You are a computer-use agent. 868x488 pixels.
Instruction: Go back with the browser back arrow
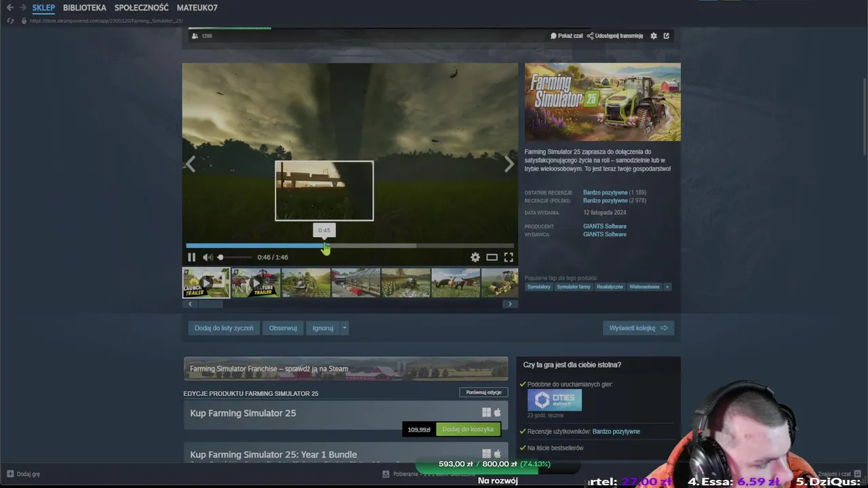(x=9, y=7)
